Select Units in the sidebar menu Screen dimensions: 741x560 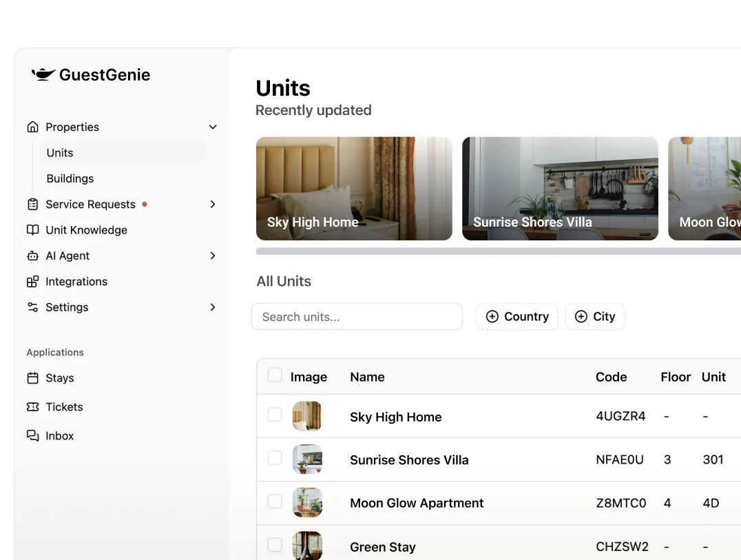(x=60, y=153)
